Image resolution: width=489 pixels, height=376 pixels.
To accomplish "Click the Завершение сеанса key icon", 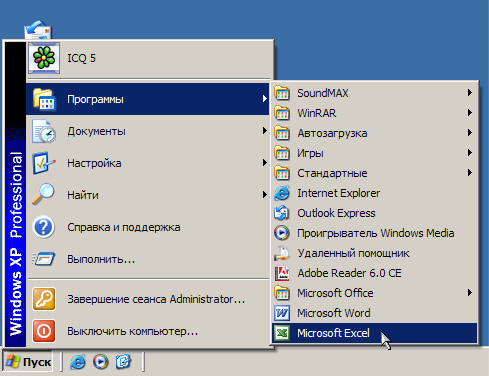I will coord(44,299).
